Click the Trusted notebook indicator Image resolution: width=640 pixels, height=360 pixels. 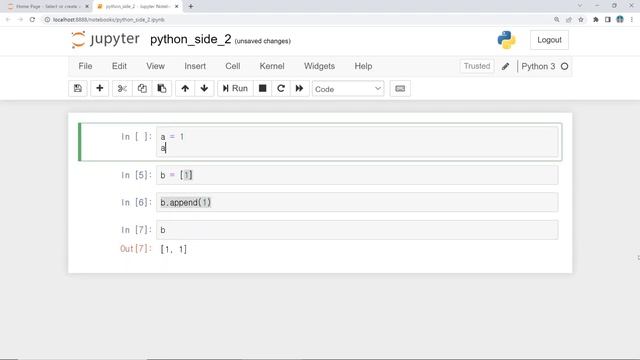(477, 66)
